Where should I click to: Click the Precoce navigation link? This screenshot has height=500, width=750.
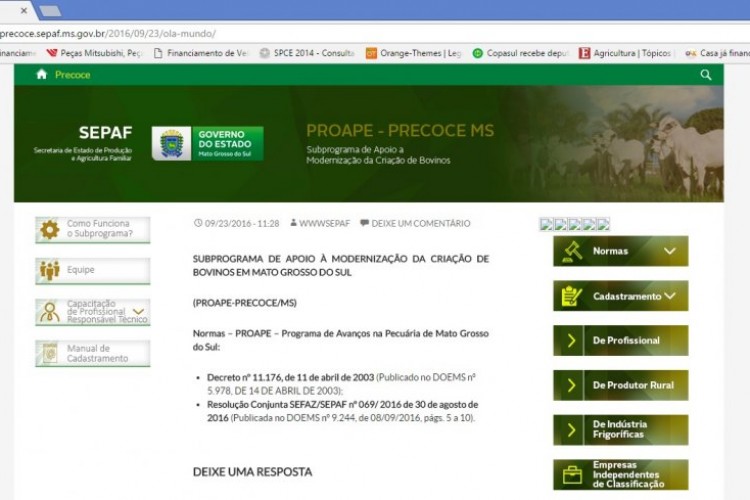click(x=72, y=75)
